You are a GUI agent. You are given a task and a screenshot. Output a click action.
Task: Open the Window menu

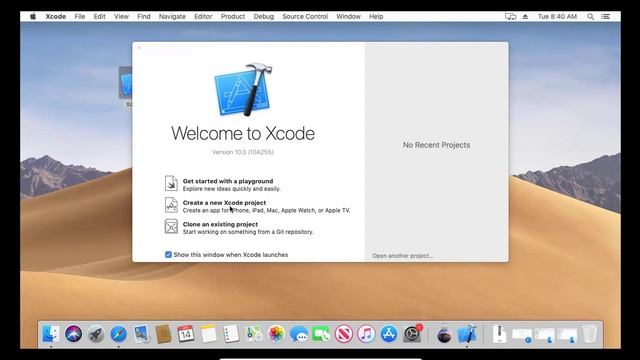coord(348,16)
